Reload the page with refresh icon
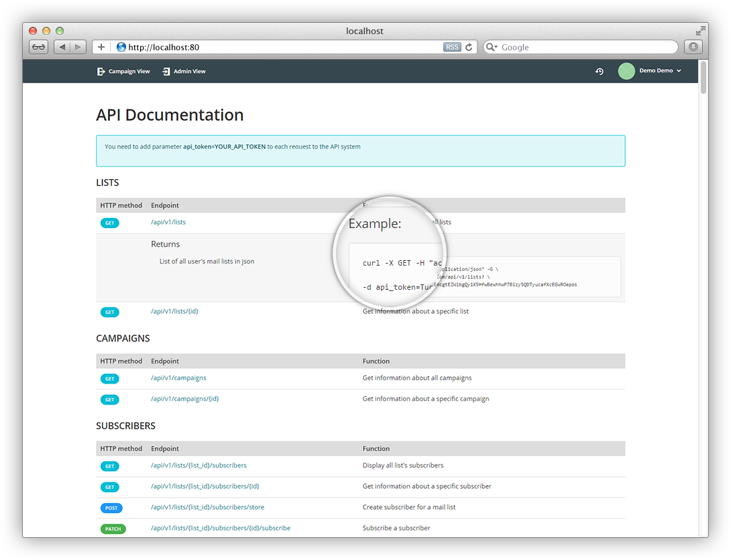This screenshot has width=731, height=560. [x=469, y=47]
